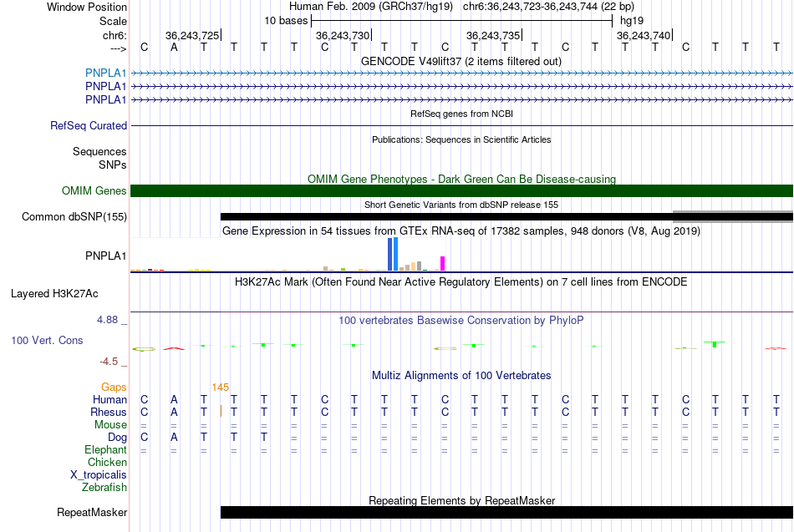The image size is (794, 532).
Task: Select the light-blue PNPLA1 transcript label
Action: pos(105,73)
